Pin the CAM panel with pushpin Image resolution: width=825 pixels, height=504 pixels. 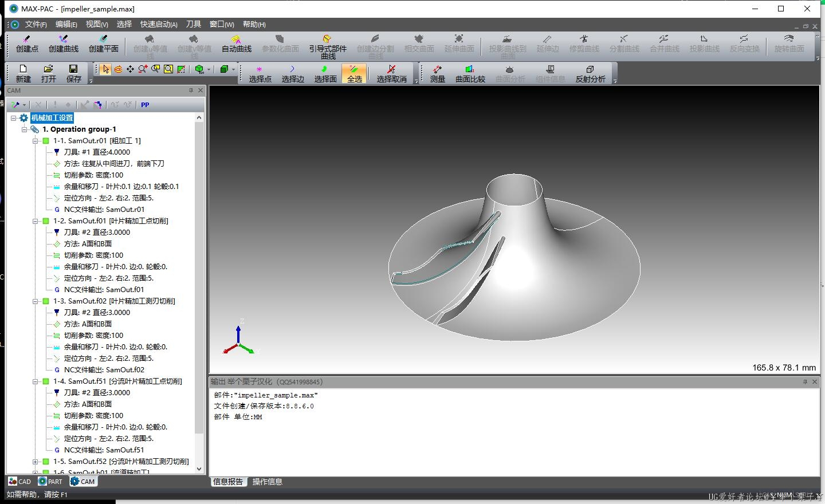pyautogui.click(x=191, y=90)
